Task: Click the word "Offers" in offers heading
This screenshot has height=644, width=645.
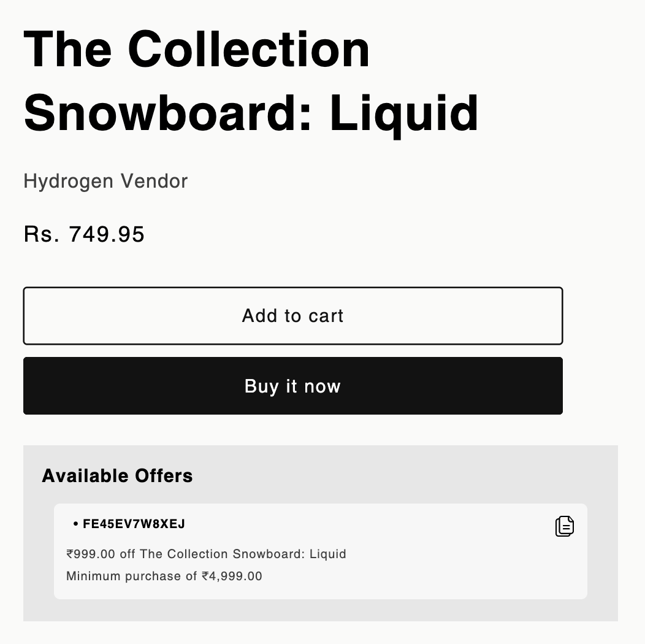Action: coord(164,476)
